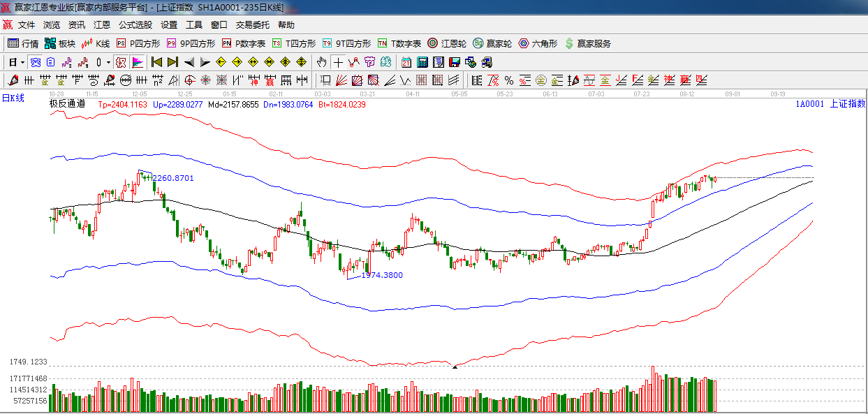Image resolution: width=868 pixels, height=414 pixels.
Task: Click the percent (%) drawing tool
Action: tap(508, 80)
